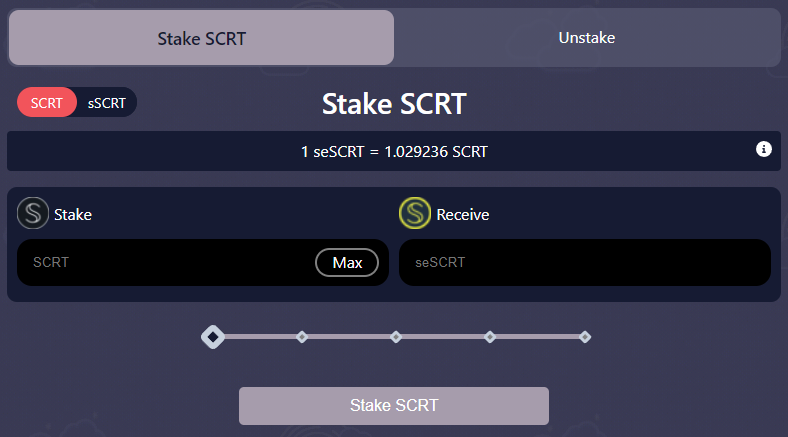Screen dimensions: 788x437
Task: Focus the SCRT stake amount input
Action: pyautogui.click(x=166, y=262)
